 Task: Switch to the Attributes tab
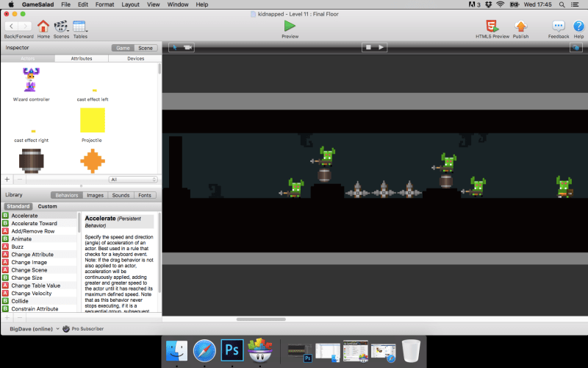pos(81,58)
